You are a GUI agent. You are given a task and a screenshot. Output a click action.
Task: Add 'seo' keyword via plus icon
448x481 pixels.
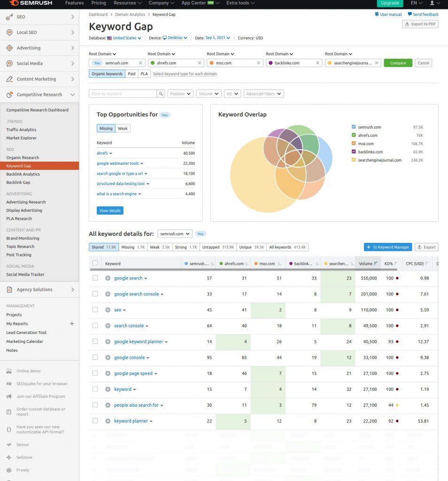tap(108, 310)
